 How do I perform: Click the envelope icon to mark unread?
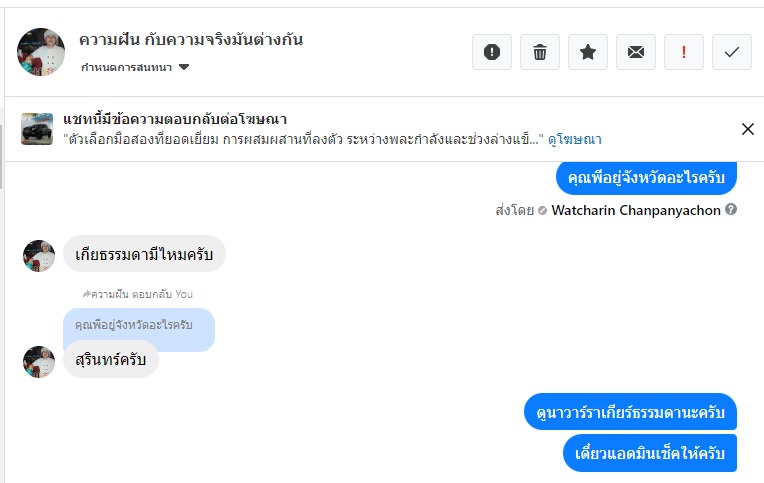[x=636, y=52]
